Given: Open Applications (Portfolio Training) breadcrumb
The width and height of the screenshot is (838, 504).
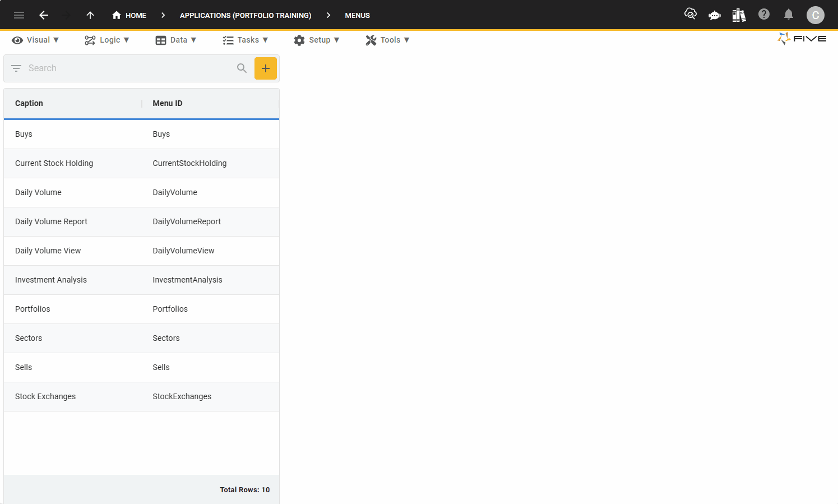Looking at the screenshot, I should [246, 15].
